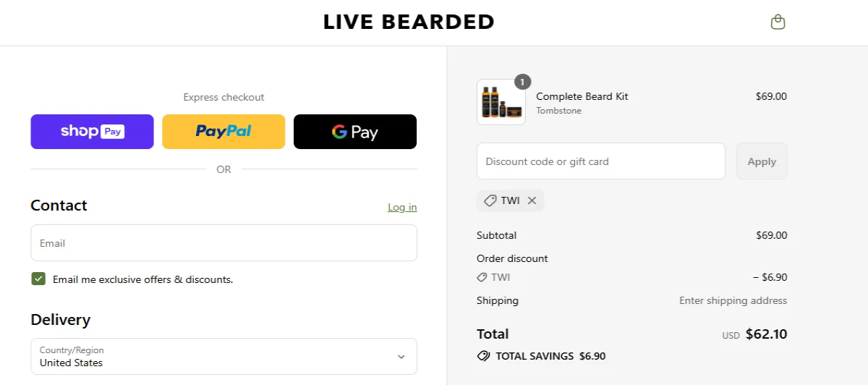Focus the Discount code or gift card field
Image resolution: width=868 pixels, height=385 pixels.
[600, 161]
